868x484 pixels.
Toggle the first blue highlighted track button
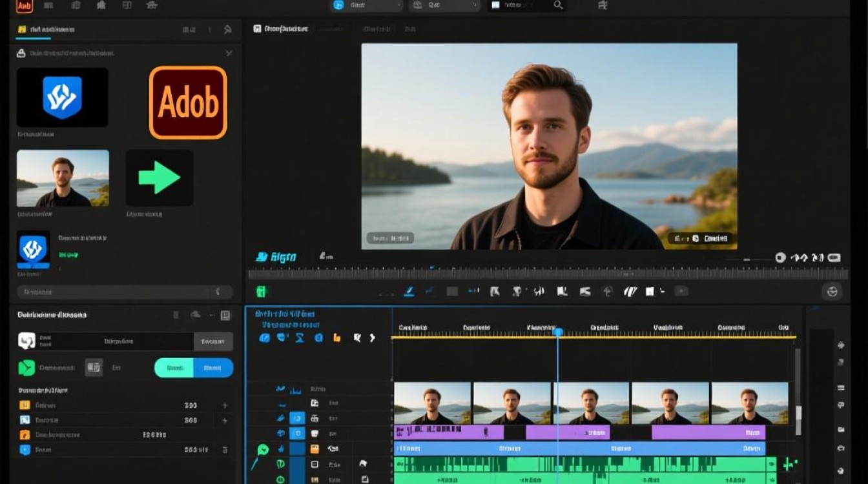click(297, 418)
